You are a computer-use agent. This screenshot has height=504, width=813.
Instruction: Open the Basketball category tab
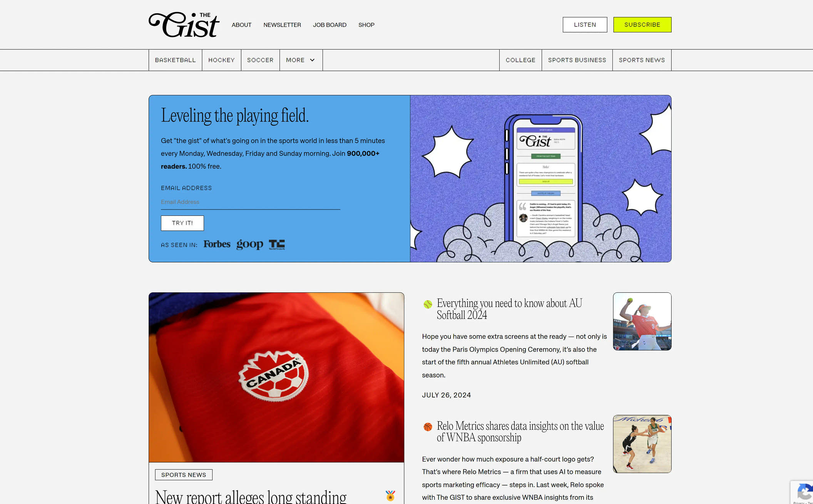(x=176, y=60)
